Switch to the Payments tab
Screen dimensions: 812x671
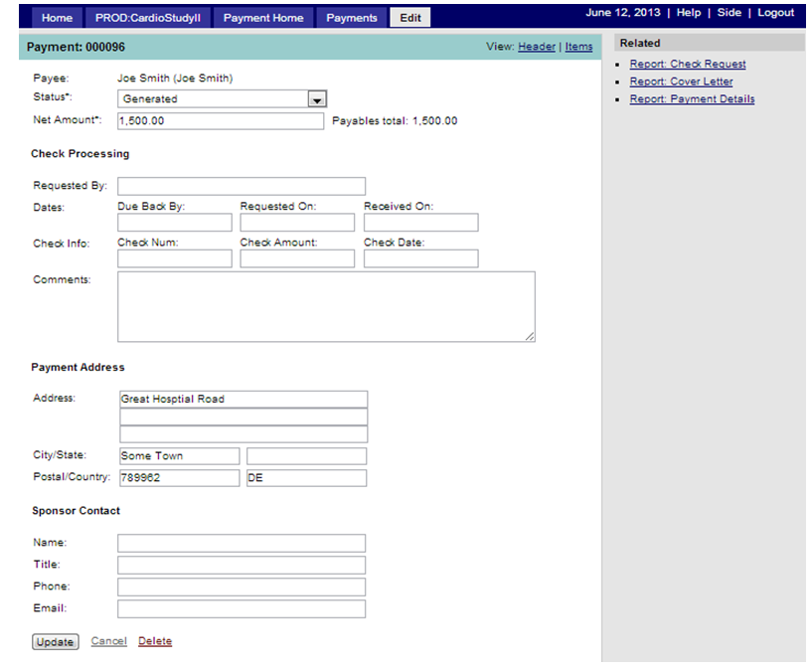click(352, 18)
